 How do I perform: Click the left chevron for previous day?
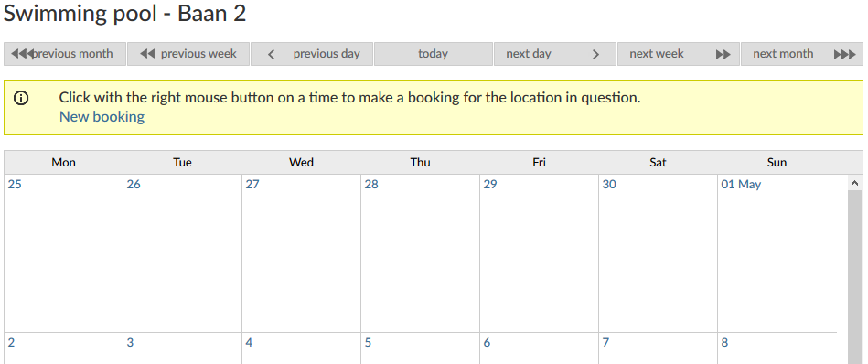pos(272,54)
